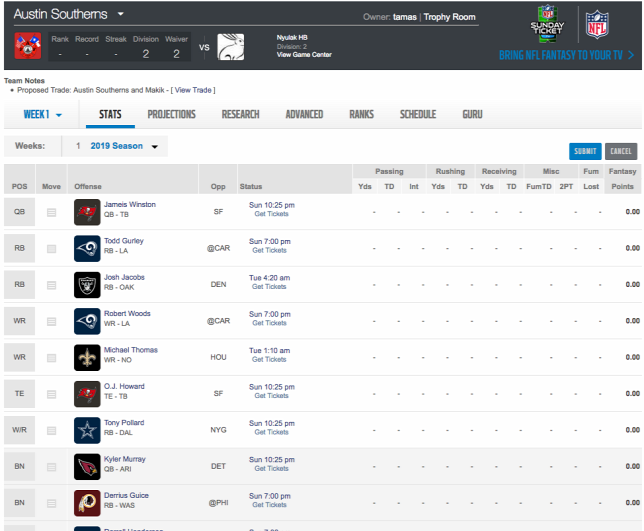Click Bring NFL Fantasy To Your TV banner
This screenshot has width=644, height=531.
click(566, 55)
